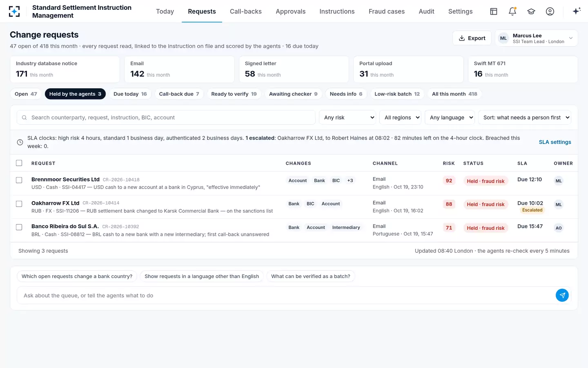The image size is (588, 368).
Task: Send the agent message with paper-plane icon
Action: 562,295
